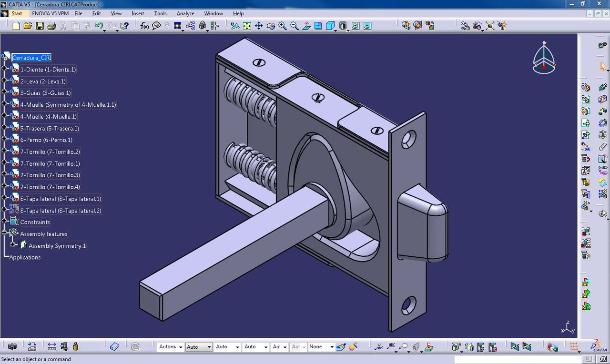Open the File menu
The height and width of the screenshot is (364, 610).
point(78,13)
